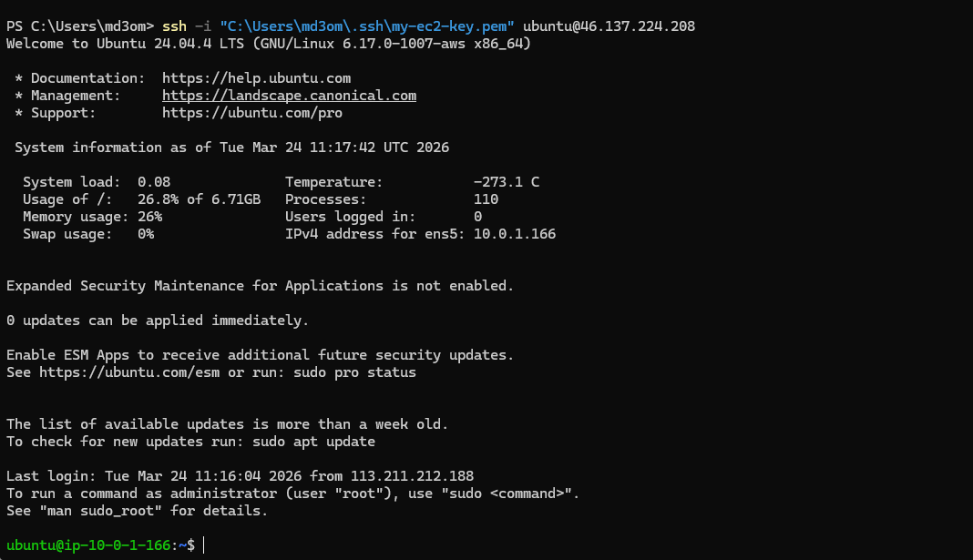Click the System load value 0.08
This screenshot has height=560, width=973.
(154, 182)
